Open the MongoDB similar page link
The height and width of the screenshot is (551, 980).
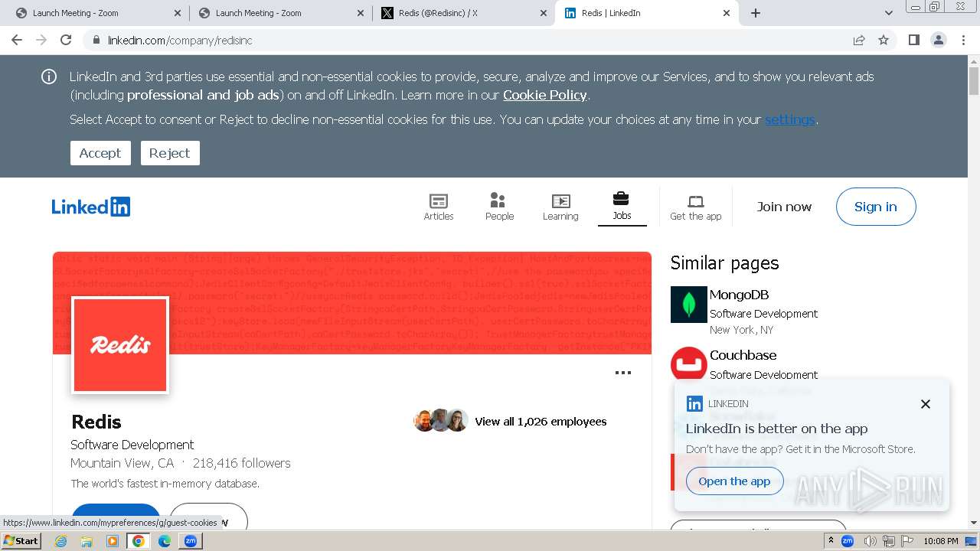tap(739, 295)
